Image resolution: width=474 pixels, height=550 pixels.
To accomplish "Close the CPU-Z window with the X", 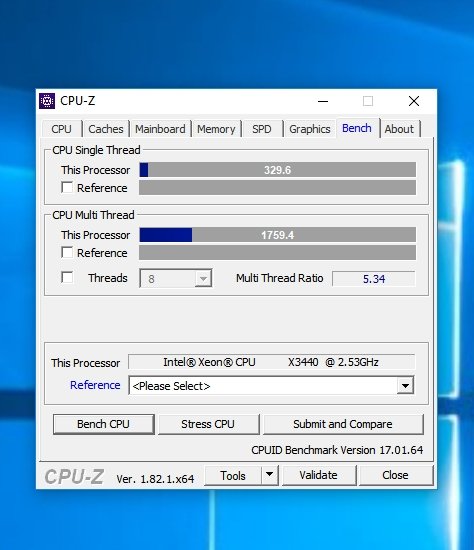I will pyautogui.click(x=414, y=101).
